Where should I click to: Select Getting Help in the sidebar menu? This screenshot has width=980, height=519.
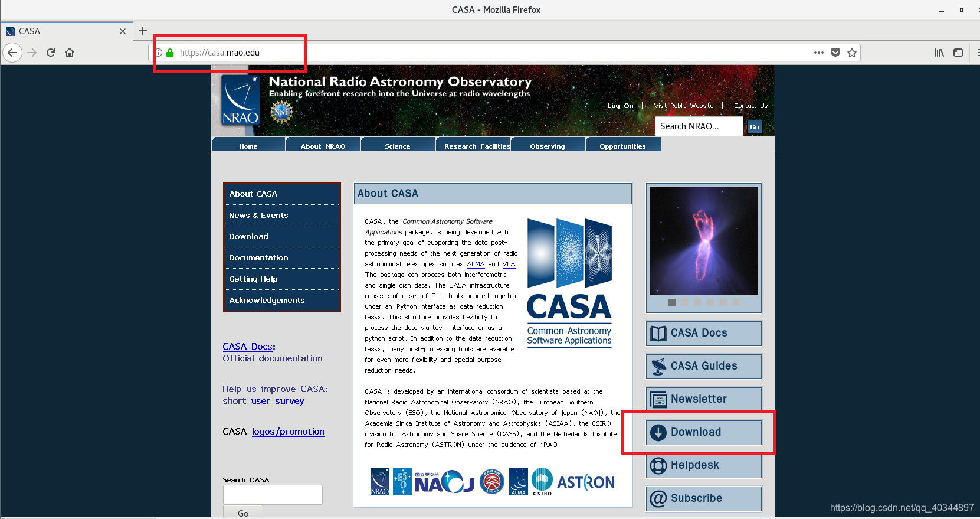(x=282, y=279)
